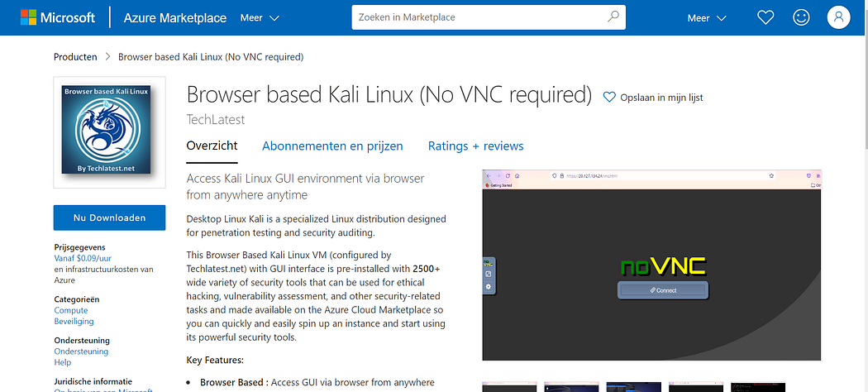The image size is (868, 392).
Task: Open Vanaf $0.09/uur pricing link
Action: pos(83,258)
